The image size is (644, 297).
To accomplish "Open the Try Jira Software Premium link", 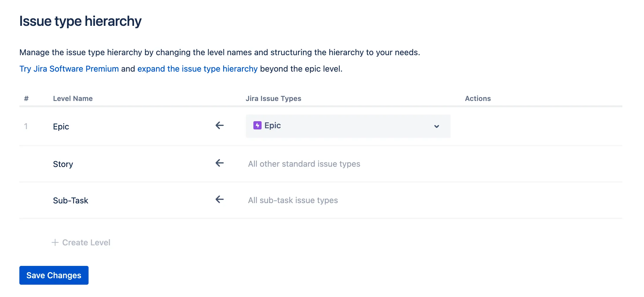I will pyautogui.click(x=69, y=69).
